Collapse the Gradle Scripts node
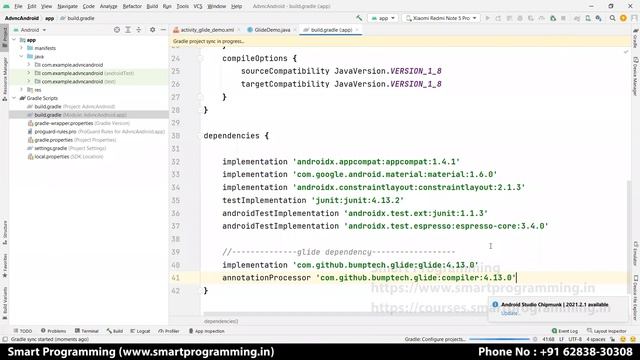 coord(14,98)
